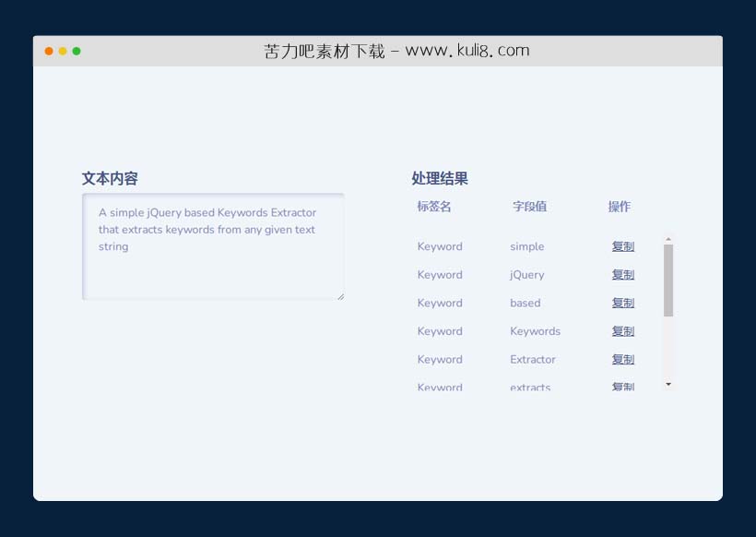756x537 pixels.
Task: Click the 处理结果 section heading
Action: [440, 179]
